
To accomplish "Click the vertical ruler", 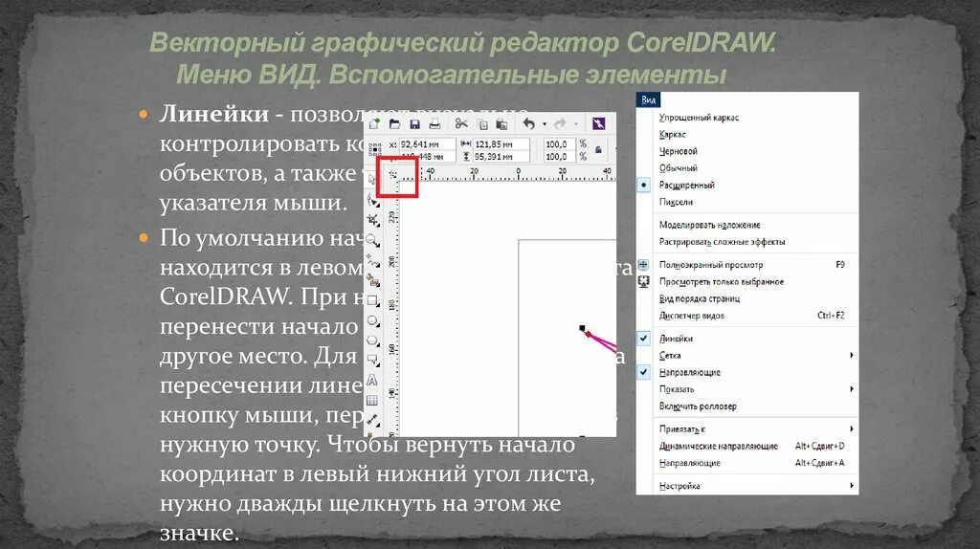I will (x=392, y=309).
